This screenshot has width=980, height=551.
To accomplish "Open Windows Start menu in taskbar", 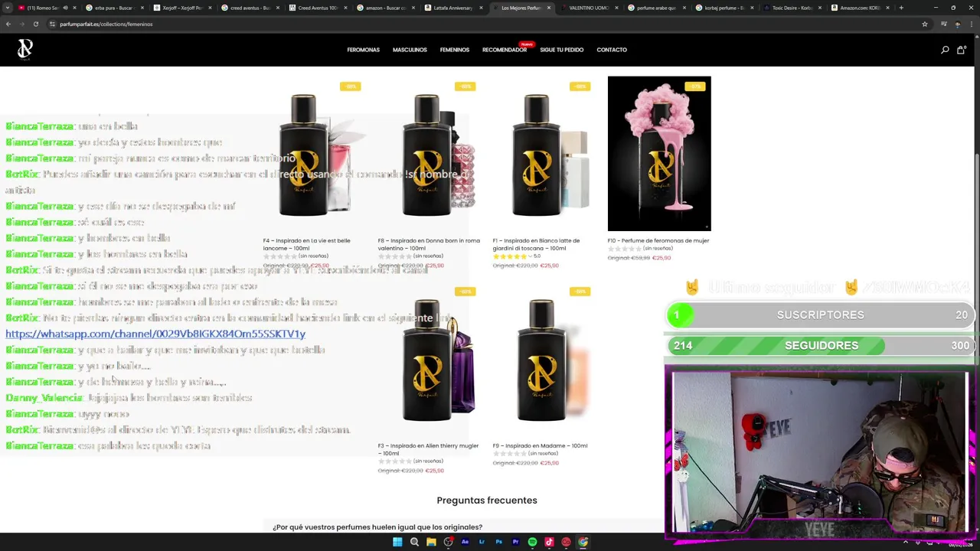I will coord(397,542).
